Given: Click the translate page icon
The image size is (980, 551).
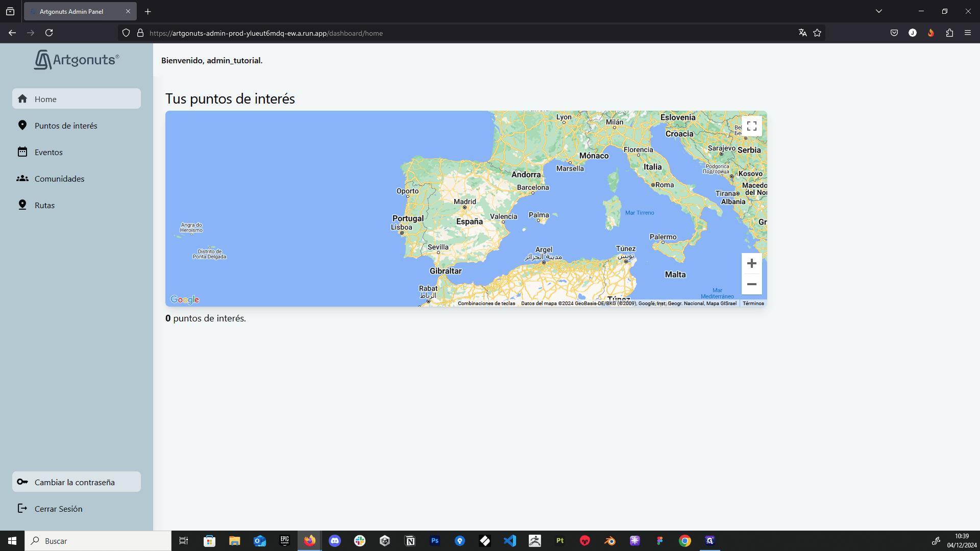Looking at the screenshot, I should [803, 33].
